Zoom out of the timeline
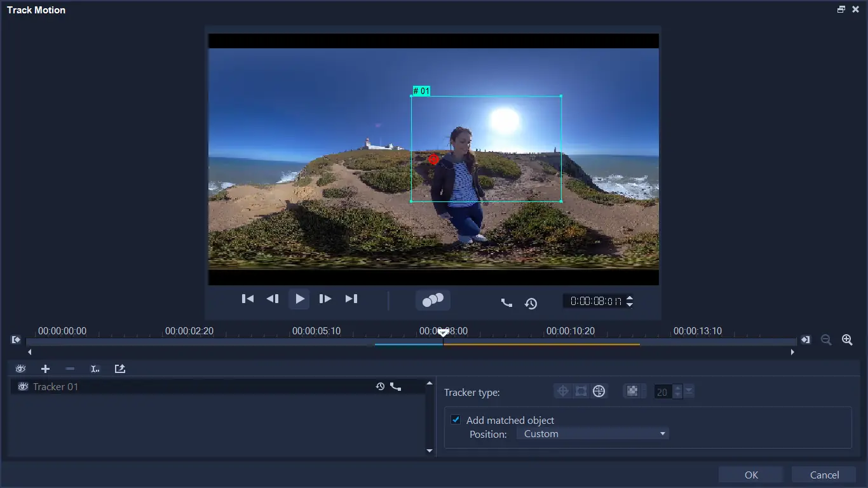The width and height of the screenshot is (868, 488). click(x=826, y=340)
